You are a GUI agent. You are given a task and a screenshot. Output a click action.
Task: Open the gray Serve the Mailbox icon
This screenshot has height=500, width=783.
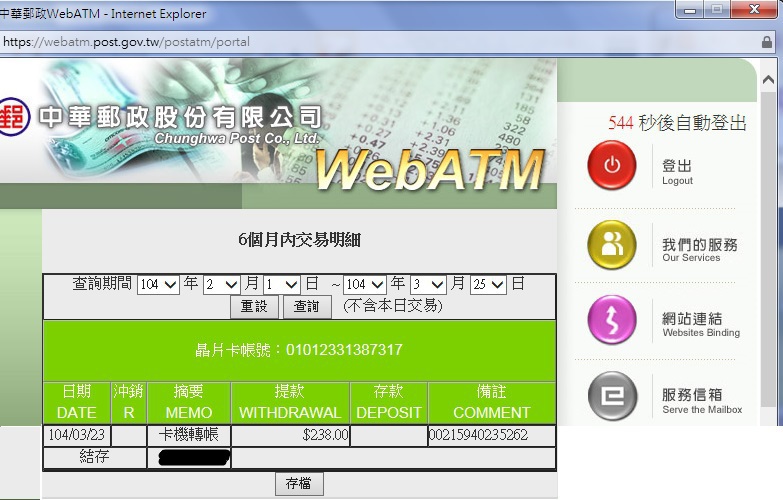pos(612,396)
